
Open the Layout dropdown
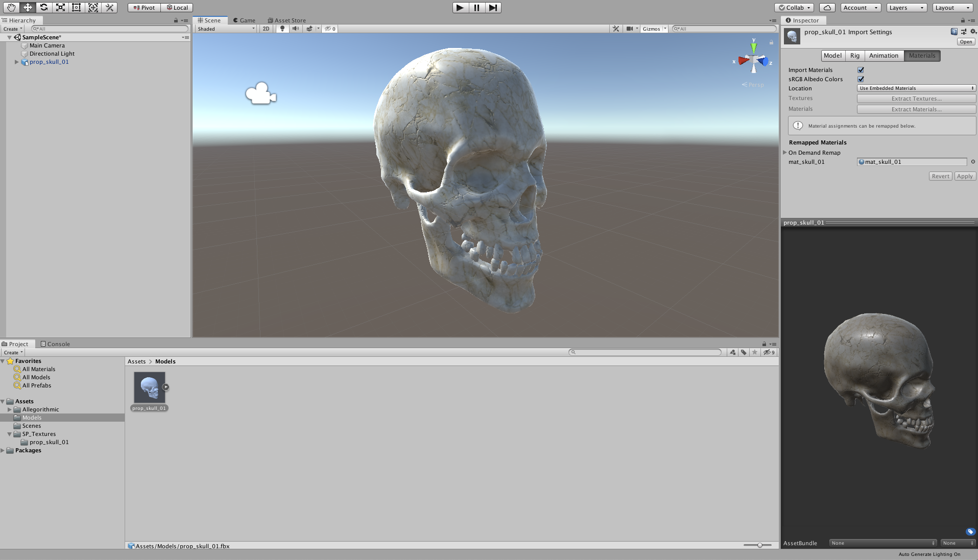click(x=952, y=8)
